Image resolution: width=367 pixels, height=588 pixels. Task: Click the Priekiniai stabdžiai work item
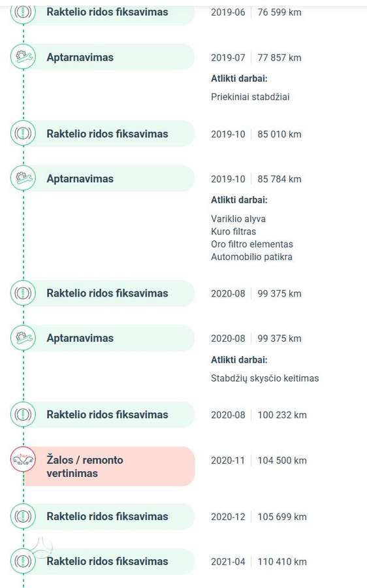(x=250, y=97)
